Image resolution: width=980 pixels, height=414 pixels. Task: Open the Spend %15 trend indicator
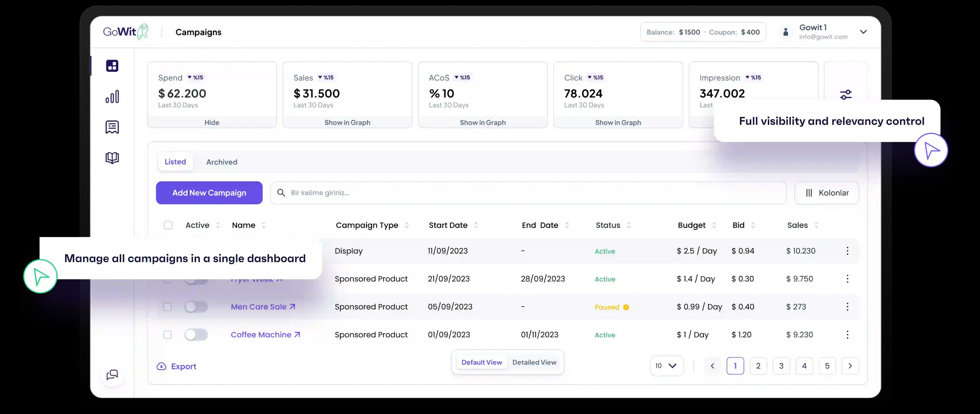(195, 77)
